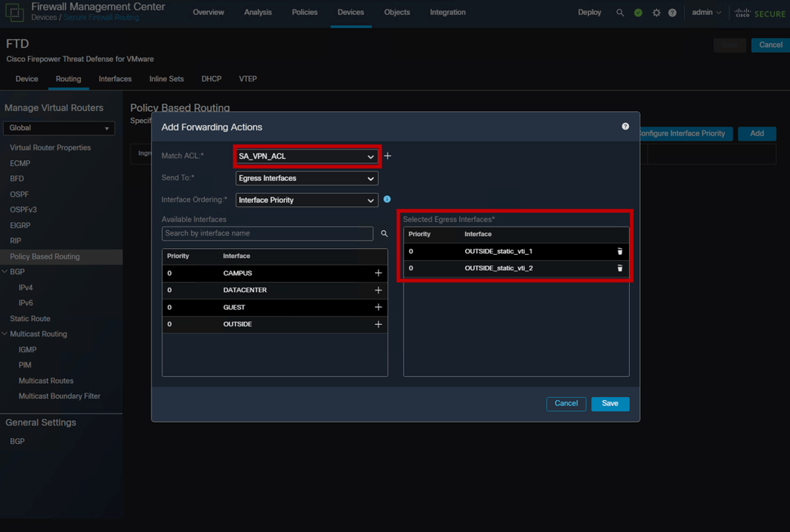This screenshot has height=532, width=790.
Task: Open the search magnifier in top bar
Action: [x=620, y=13]
